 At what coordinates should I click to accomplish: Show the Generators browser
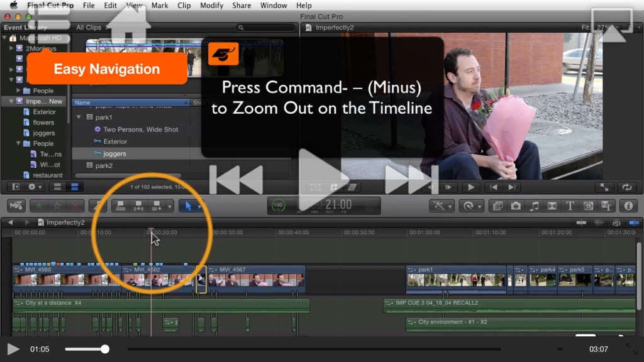588,206
